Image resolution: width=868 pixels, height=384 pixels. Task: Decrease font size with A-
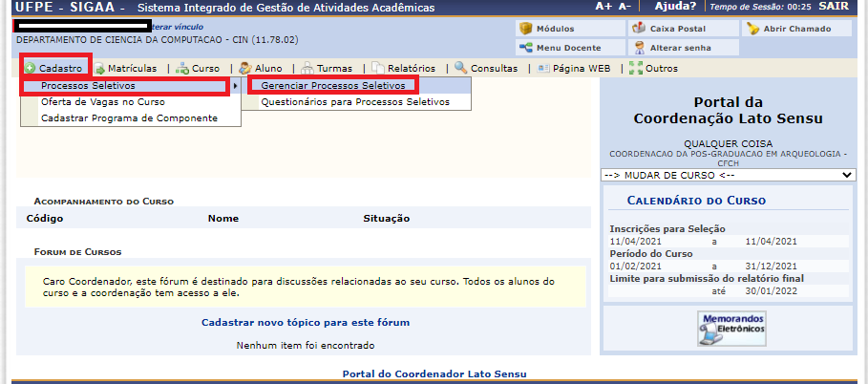[625, 7]
